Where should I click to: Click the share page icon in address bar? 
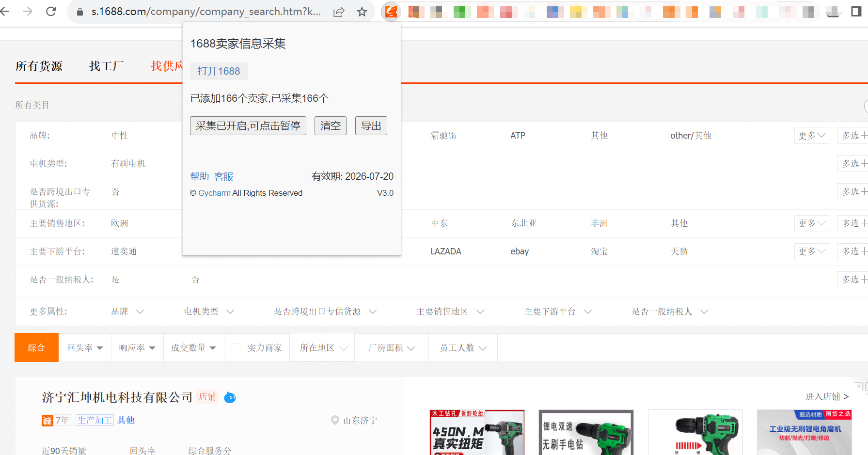tap(339, 12)
